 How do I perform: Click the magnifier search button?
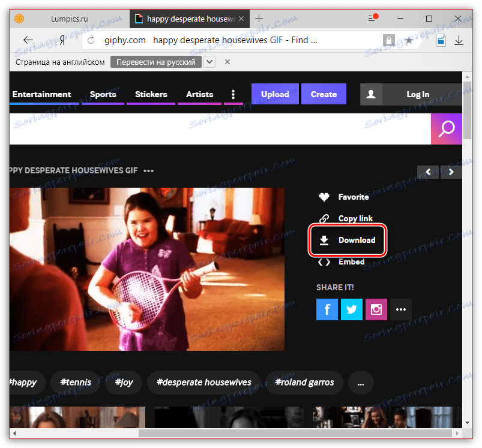(x=447, y=129)
